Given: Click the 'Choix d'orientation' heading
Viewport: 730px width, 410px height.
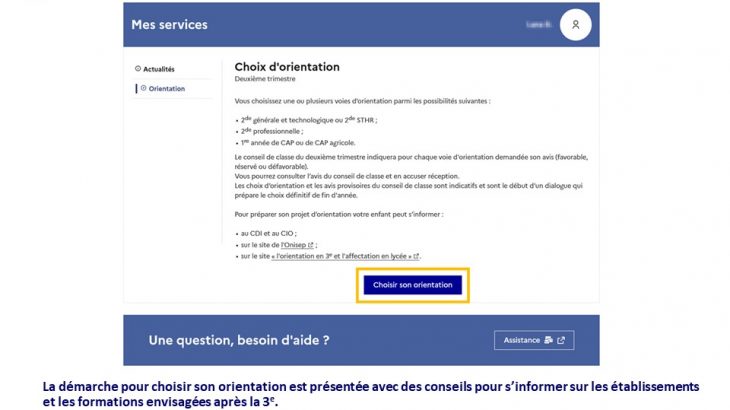Looking at the screenshot, I should coord(287,67).
